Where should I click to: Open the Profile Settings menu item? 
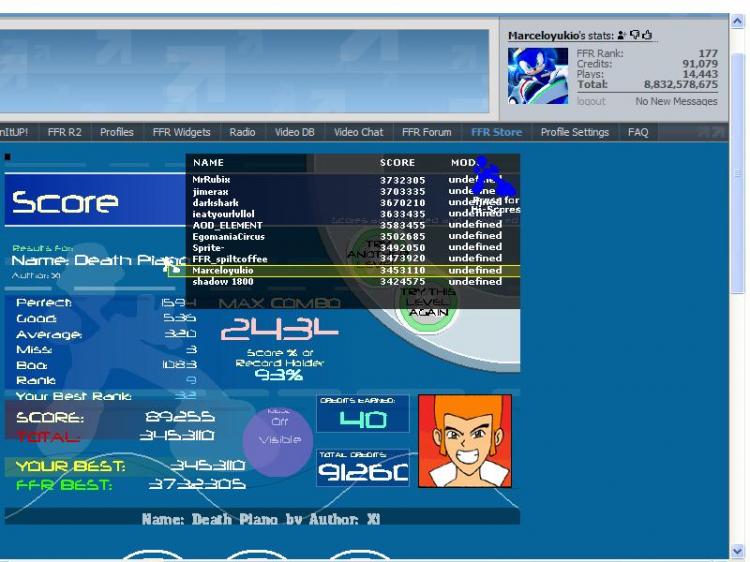(x=574, y=132)
